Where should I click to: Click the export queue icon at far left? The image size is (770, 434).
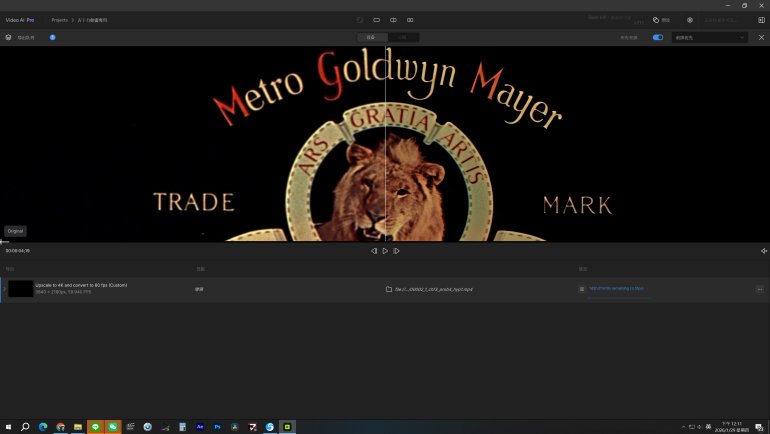point(8,37)
